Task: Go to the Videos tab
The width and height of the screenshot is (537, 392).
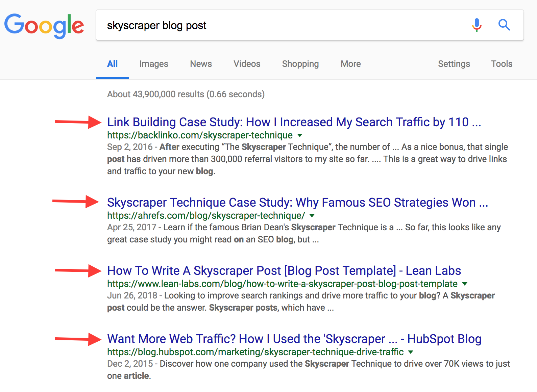Action: click(x=247, y=64)
